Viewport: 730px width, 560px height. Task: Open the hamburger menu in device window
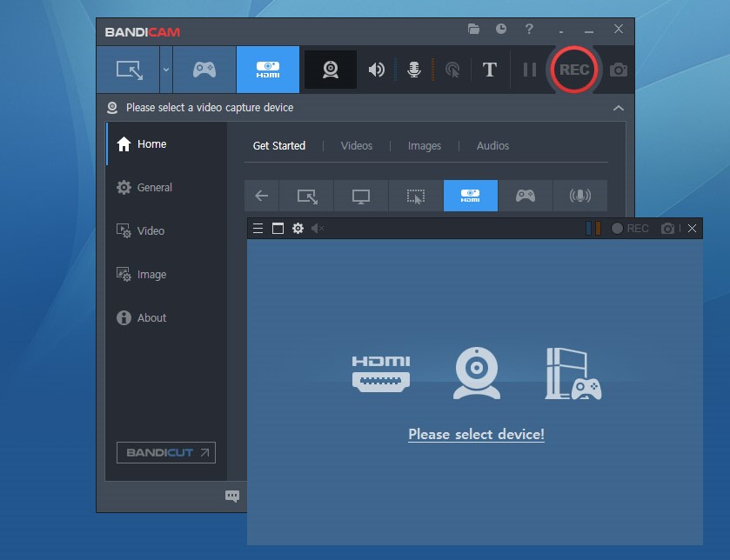258,229
